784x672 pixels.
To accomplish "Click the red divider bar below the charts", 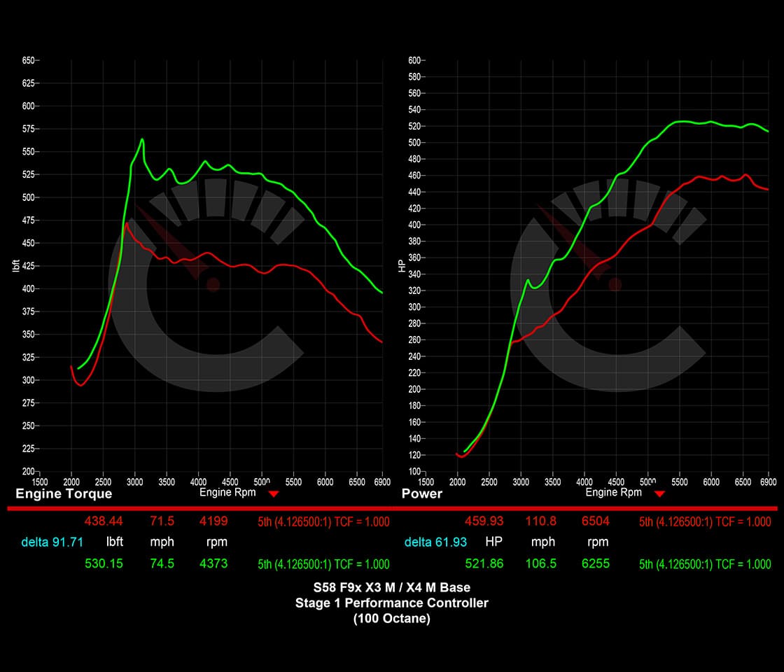I will pyautogui.click(x=392, y=507).
